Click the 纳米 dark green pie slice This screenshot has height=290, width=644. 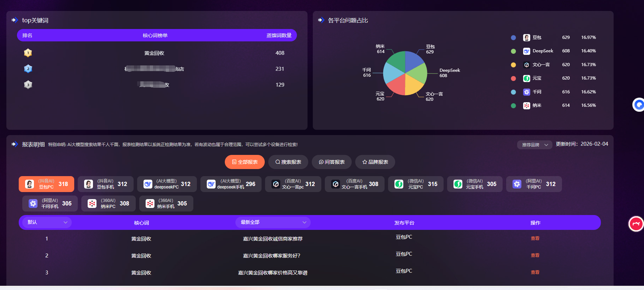click(398, 60)
